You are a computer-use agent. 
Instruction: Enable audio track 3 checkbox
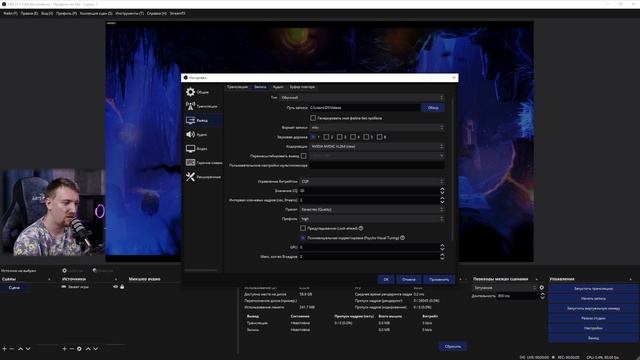click(340, 137)
